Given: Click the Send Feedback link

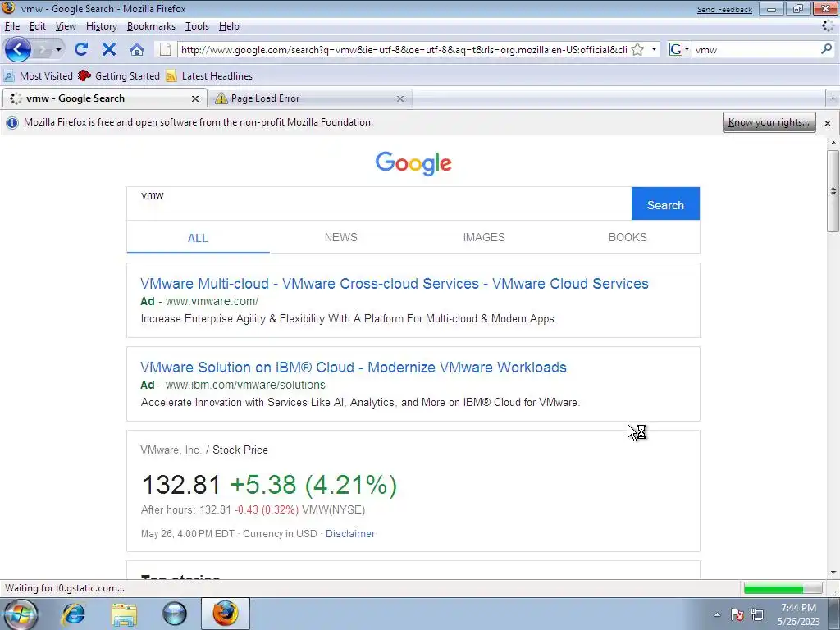Looking at the screenshot, I should click(724, 9).
